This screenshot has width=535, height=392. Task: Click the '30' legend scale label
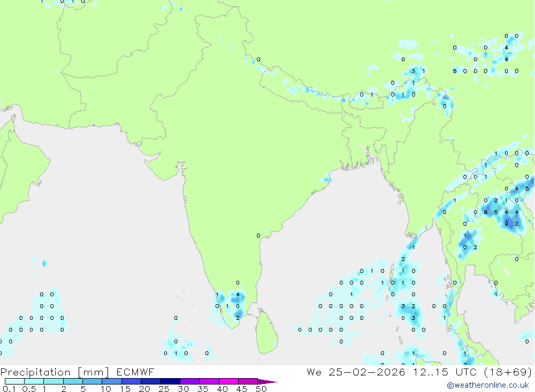coord(184,389)
